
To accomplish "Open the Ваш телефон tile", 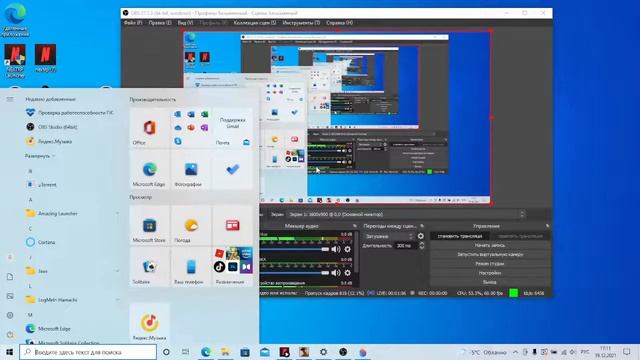I will point(191,267).
